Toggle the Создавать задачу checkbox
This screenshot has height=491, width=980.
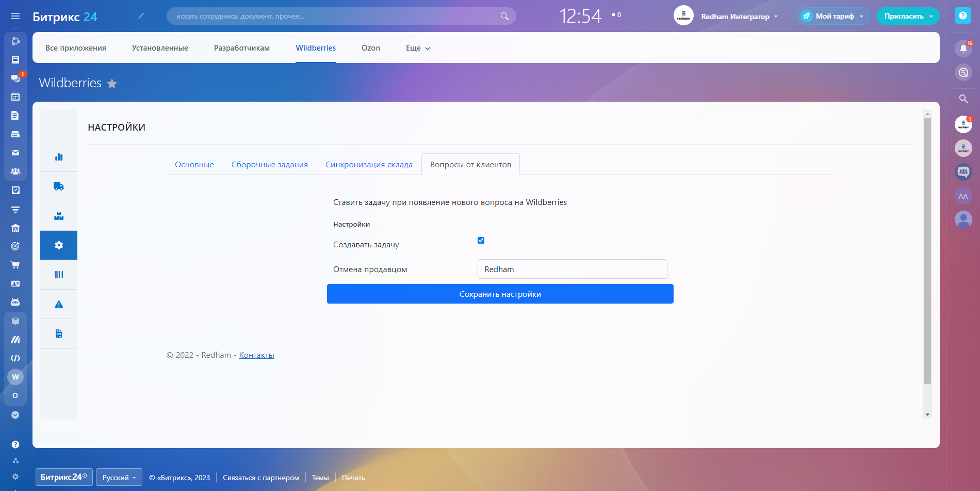(x=481, y=240)
